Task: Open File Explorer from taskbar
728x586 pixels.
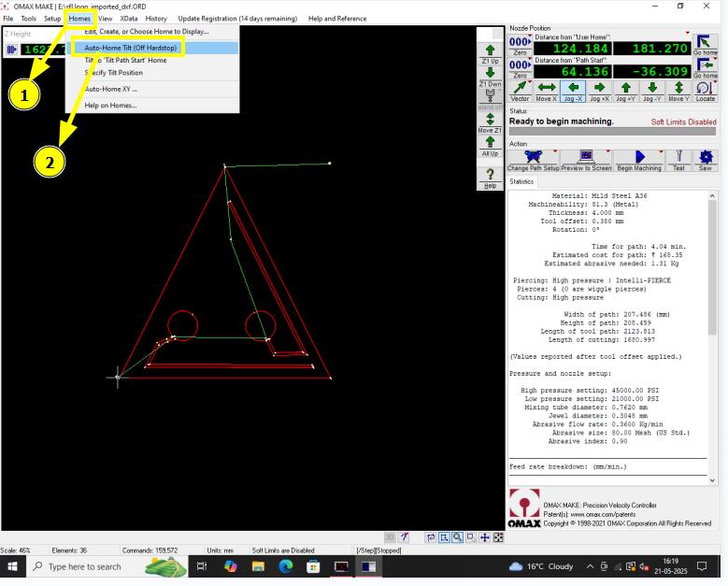Action: (x=258, y=566)
